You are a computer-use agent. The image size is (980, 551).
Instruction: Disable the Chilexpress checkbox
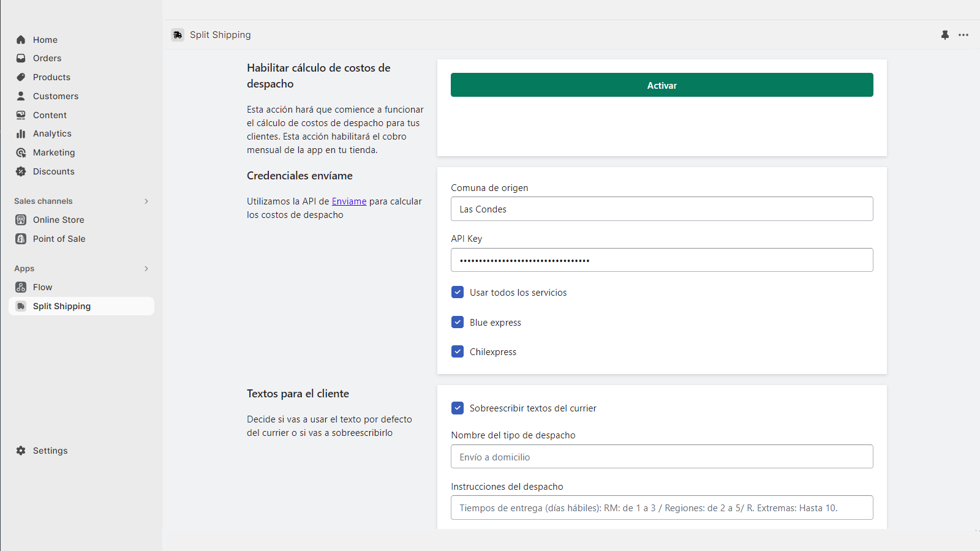(x=458, y=351)
